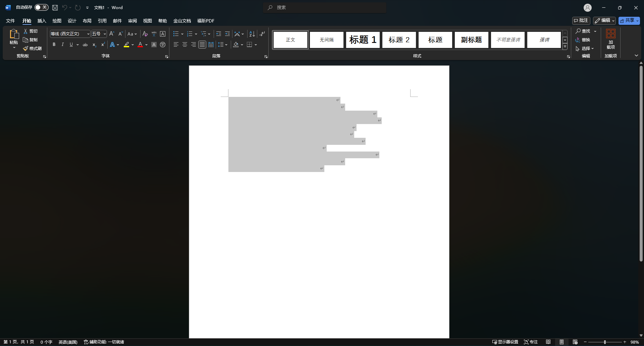Increase paragraph indent
The height and width of the screenshot is (346, 644).
[x=227, y=34]
